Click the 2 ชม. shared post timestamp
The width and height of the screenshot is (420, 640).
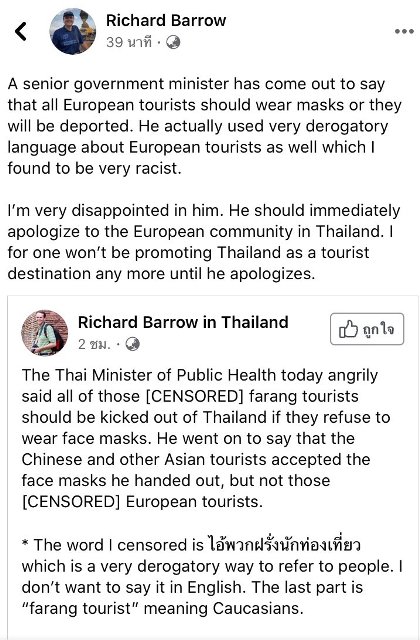[x=94, y=344]
